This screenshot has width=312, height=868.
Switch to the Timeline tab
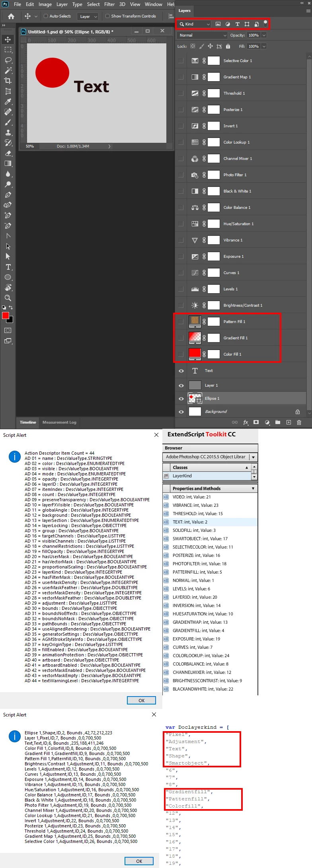(28, 422)
